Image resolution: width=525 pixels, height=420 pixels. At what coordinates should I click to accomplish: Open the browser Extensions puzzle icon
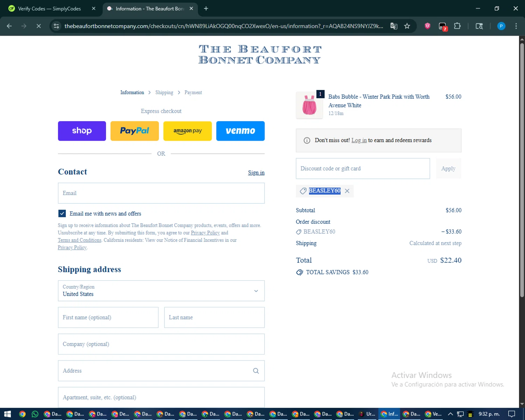(457, 26)
